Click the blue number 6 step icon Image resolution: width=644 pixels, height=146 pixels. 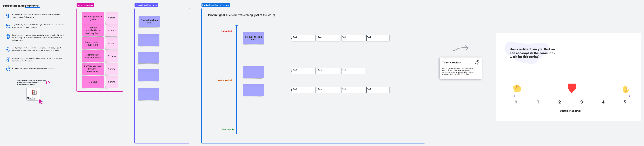8,69
